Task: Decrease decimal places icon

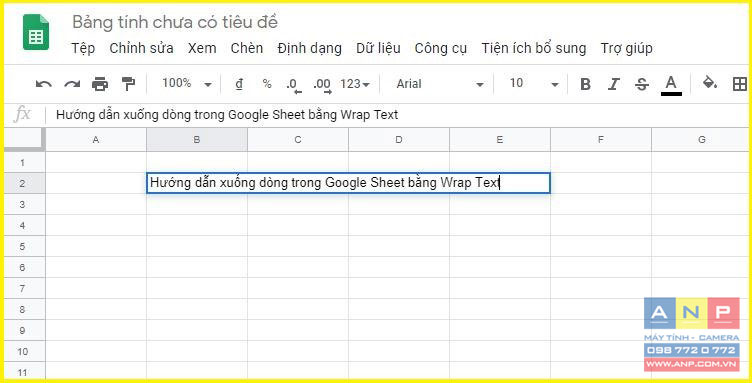Action: (294, 85)
